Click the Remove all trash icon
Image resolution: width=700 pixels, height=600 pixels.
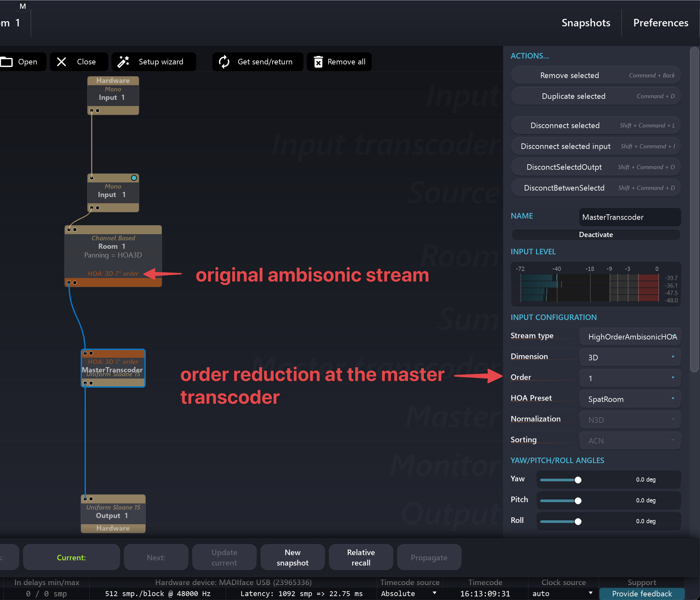coord(318,62)
